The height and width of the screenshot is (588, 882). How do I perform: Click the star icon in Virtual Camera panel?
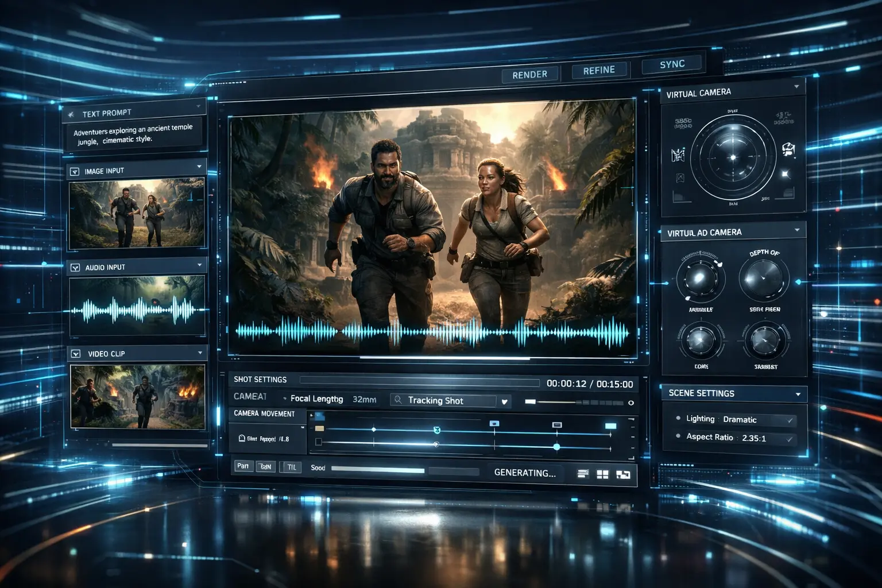(x=785, y=174)
